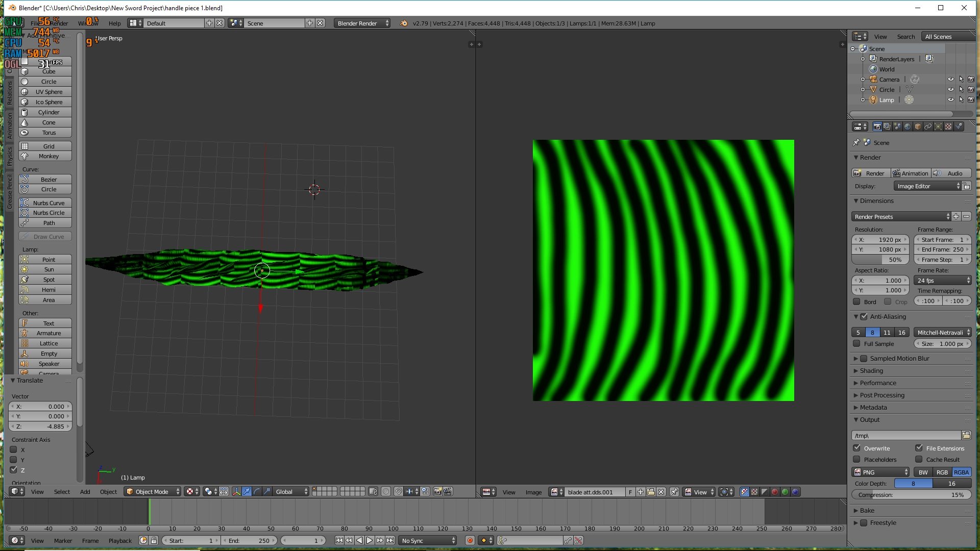Open the Render properties tab camera icon
The width and height of the screenshot is (980, 551).
coord(877,127)
